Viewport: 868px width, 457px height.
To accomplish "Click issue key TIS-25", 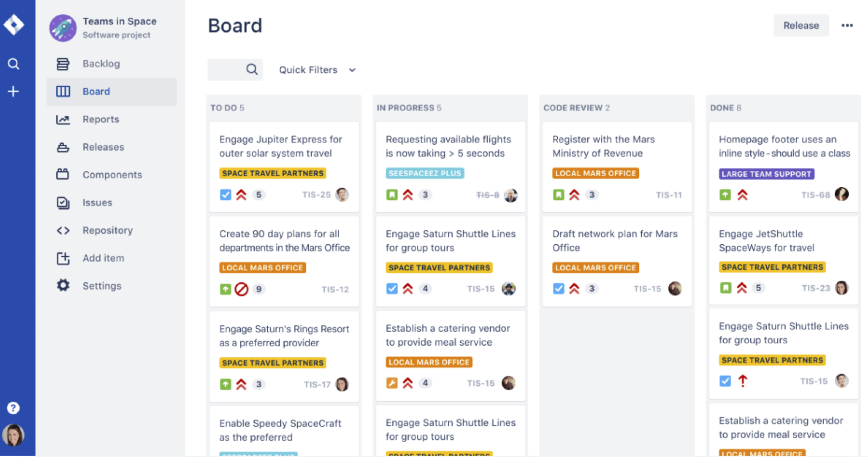I will point(316,195).
